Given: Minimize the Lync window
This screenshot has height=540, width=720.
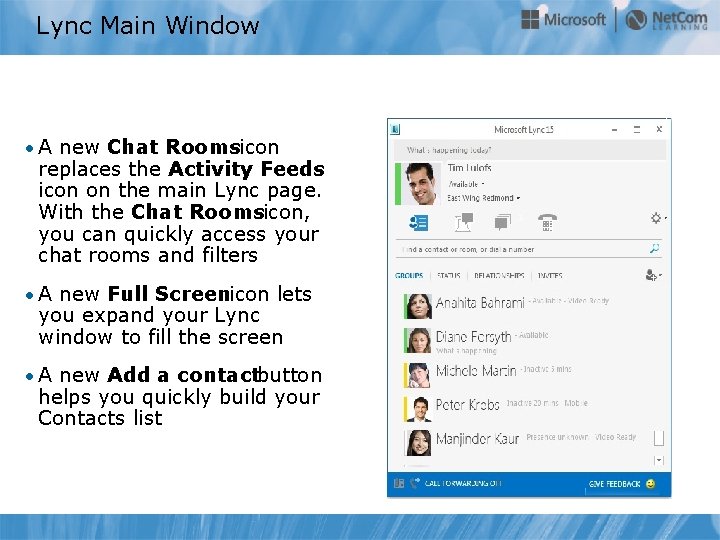Looking at the screenshot, I should tap(614, 130).
